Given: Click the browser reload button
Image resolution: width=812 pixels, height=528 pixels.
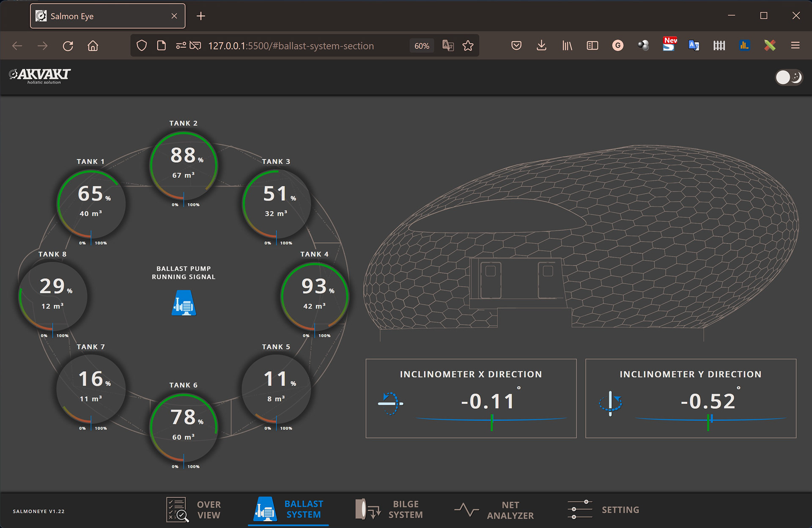Looking at the screenshot, I should [x=68, y=46].
